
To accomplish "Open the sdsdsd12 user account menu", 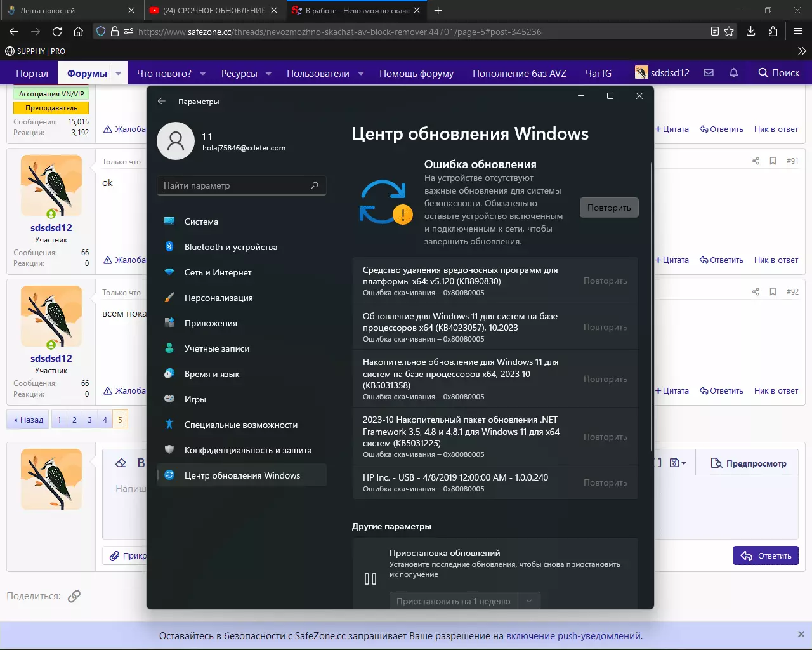I will tap(662, 73).
